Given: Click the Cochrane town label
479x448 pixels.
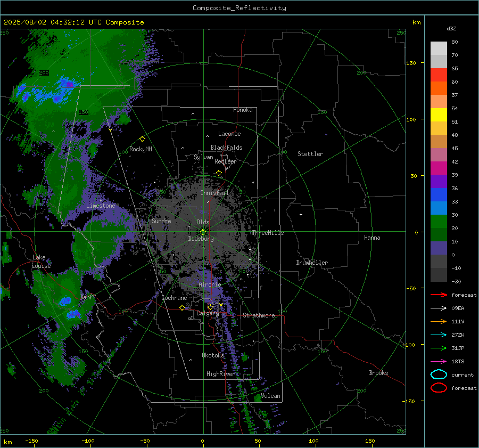Looking at the screenshot, I should coord(174,298).
